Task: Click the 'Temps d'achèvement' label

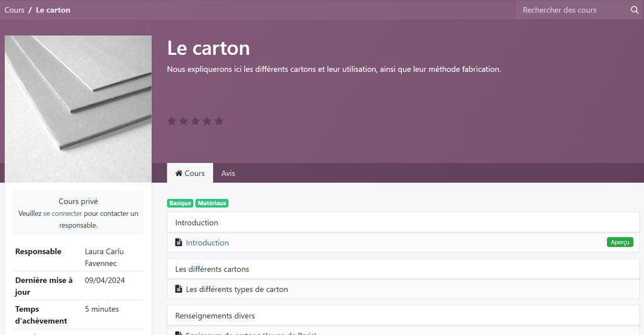Action: click(41, 315)
